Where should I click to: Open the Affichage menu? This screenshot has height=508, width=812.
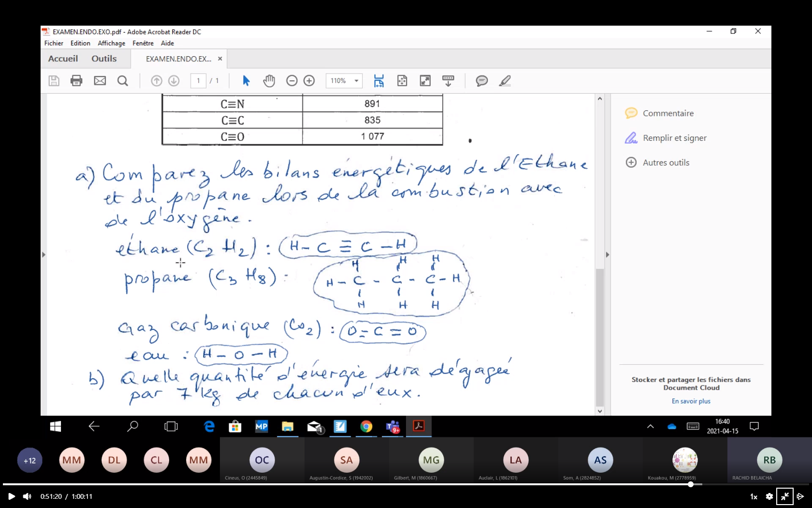coord(111,43)
